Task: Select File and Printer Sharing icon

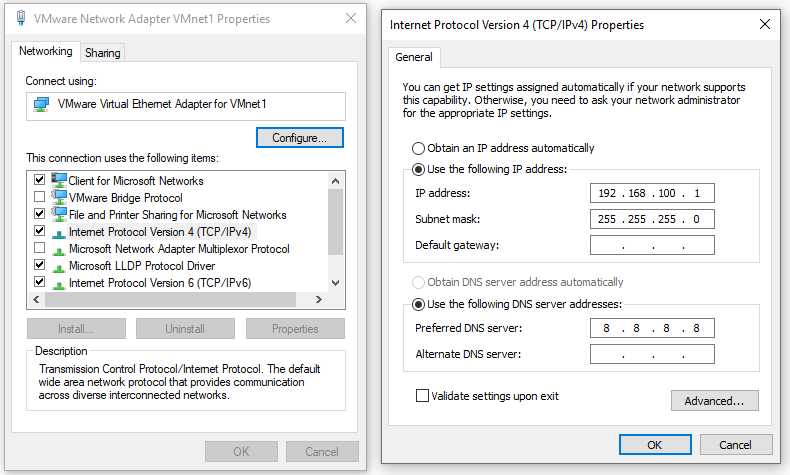Action: pos(59,214)
